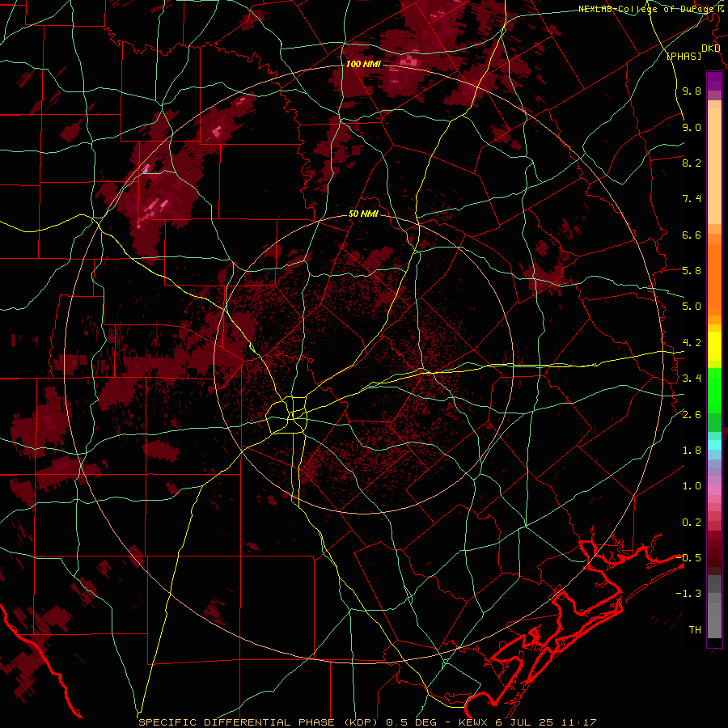The width and height of the screenshot is (728, 728).
Task: Select the "100 NMI" range ring label
Action: [363, 64]
